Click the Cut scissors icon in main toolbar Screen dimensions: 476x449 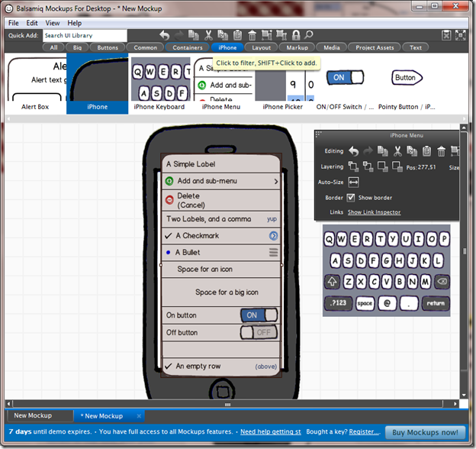point(208,35)
